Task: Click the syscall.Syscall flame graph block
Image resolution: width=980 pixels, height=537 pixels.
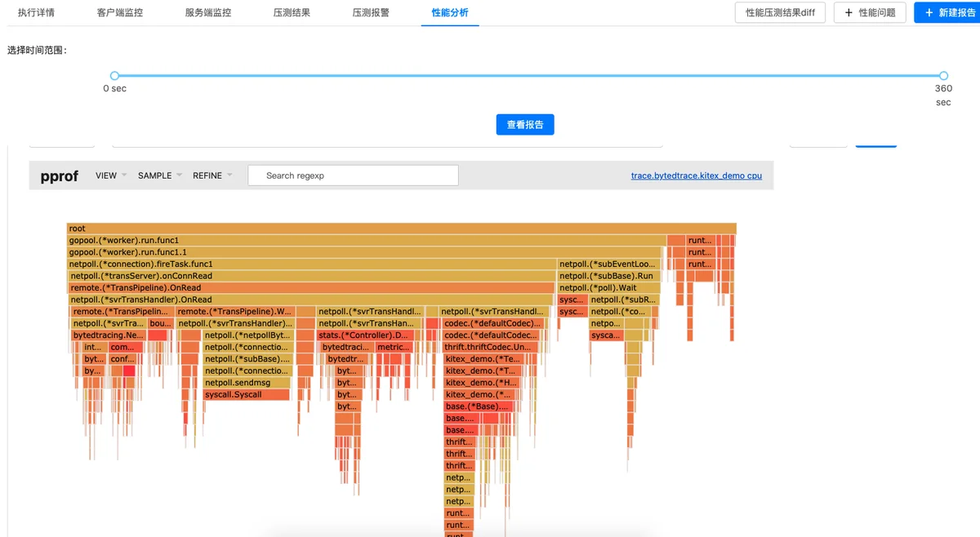Action: click(x=247, y=395)
